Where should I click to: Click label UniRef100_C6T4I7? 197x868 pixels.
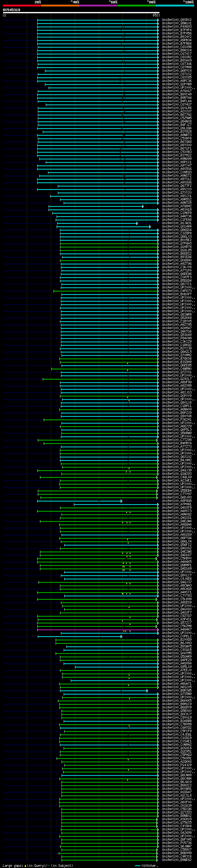point(177,54)
